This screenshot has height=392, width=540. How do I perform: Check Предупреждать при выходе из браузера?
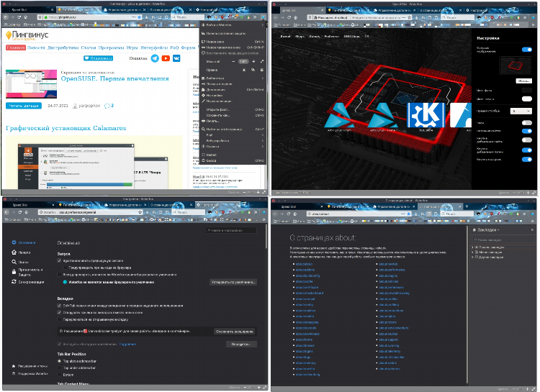tap(65, 268)
